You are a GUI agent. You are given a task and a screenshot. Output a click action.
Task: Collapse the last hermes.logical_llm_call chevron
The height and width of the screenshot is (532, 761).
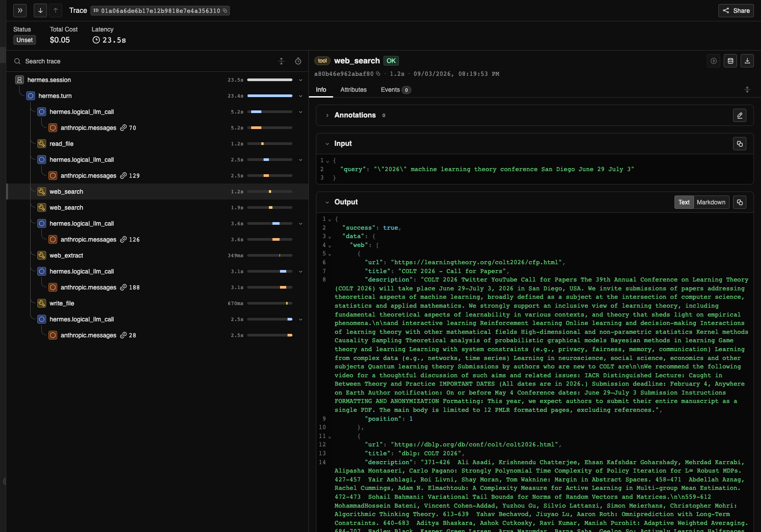point(300,320)
